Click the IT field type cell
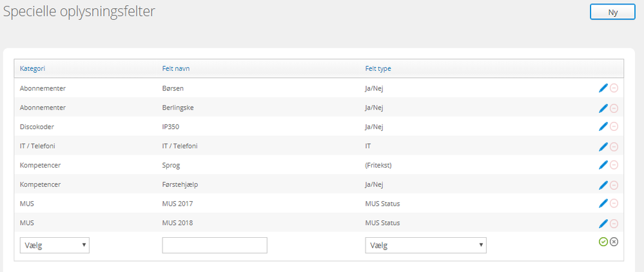The image size is (644, 272). [x=368, y=146]
